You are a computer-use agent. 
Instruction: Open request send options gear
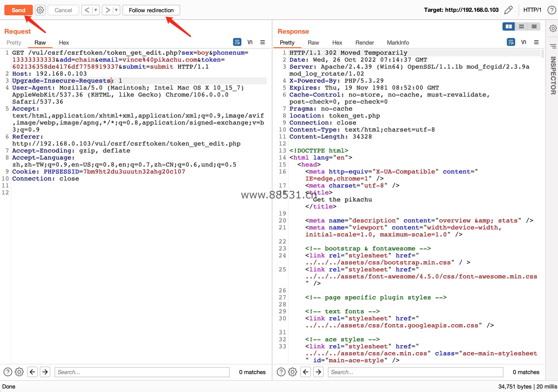(x=40, y=10)
